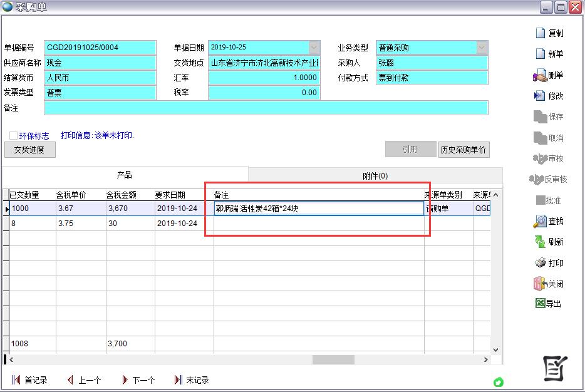Click the 复制 (Copy) document icon
Image resolution: width=585 pixels, height=392 pixels.
(x=540, y=33)
